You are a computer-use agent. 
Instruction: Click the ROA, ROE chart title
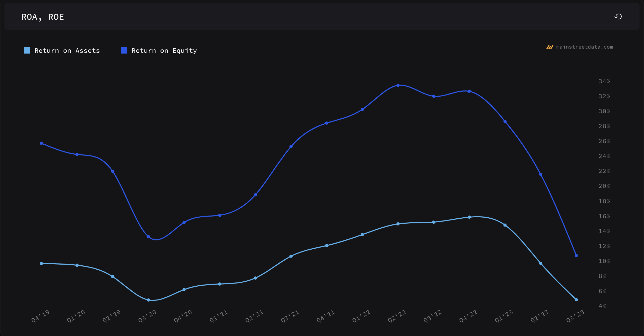[x=43, y=17]
